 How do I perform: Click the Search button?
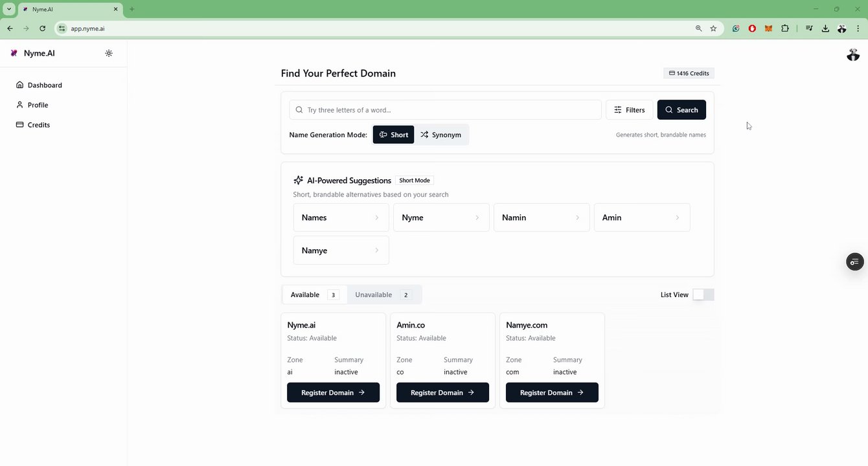(681, 110)
